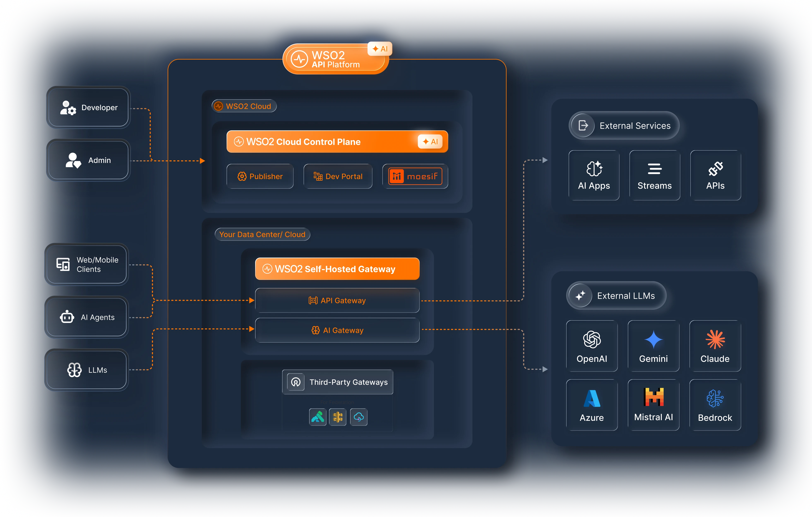Click the blue Azure cloud gateway icon
This screenshot has height=517, width=812.
coord(359,417)
